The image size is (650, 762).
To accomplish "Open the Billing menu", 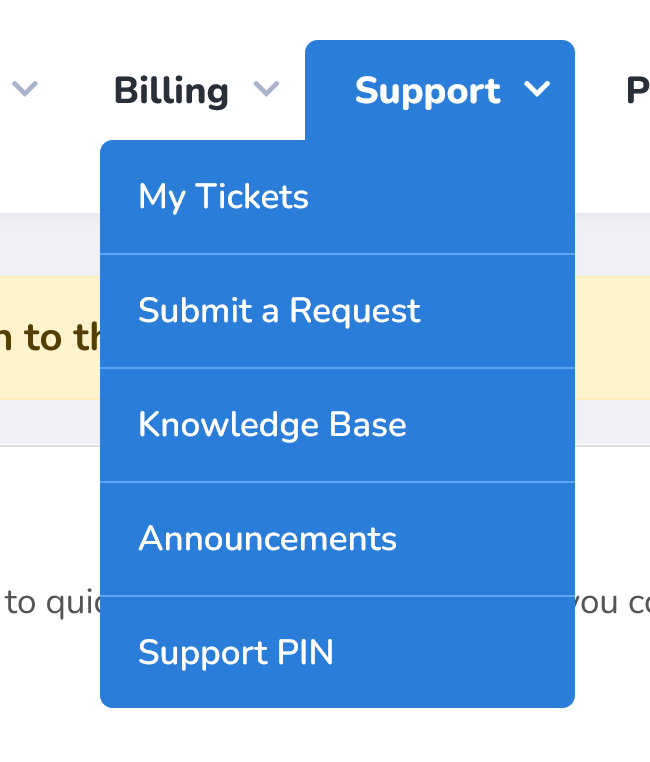I will click(x=171, y=91).
